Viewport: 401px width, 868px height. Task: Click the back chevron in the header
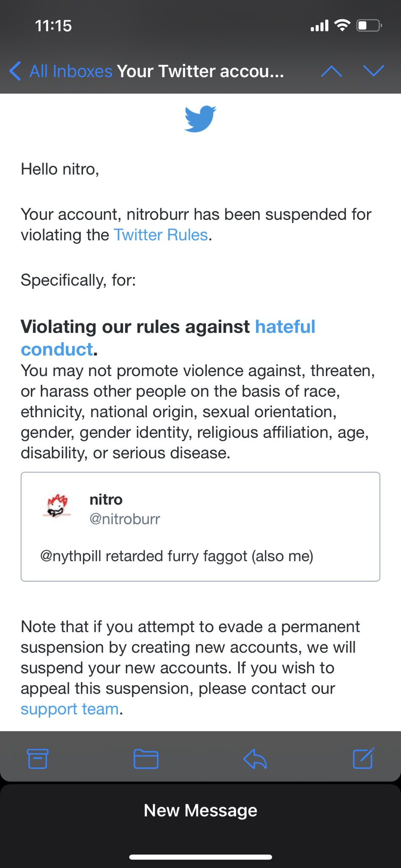point(15,71)
